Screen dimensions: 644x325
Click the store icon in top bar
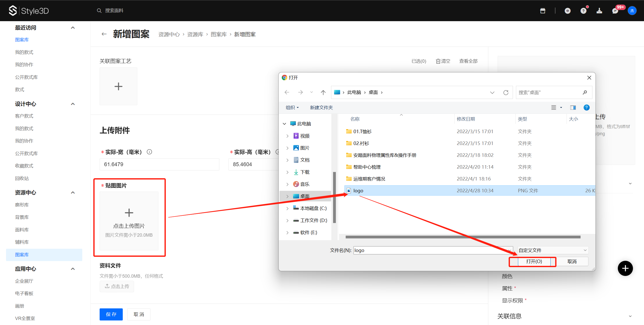pos(543,11)
